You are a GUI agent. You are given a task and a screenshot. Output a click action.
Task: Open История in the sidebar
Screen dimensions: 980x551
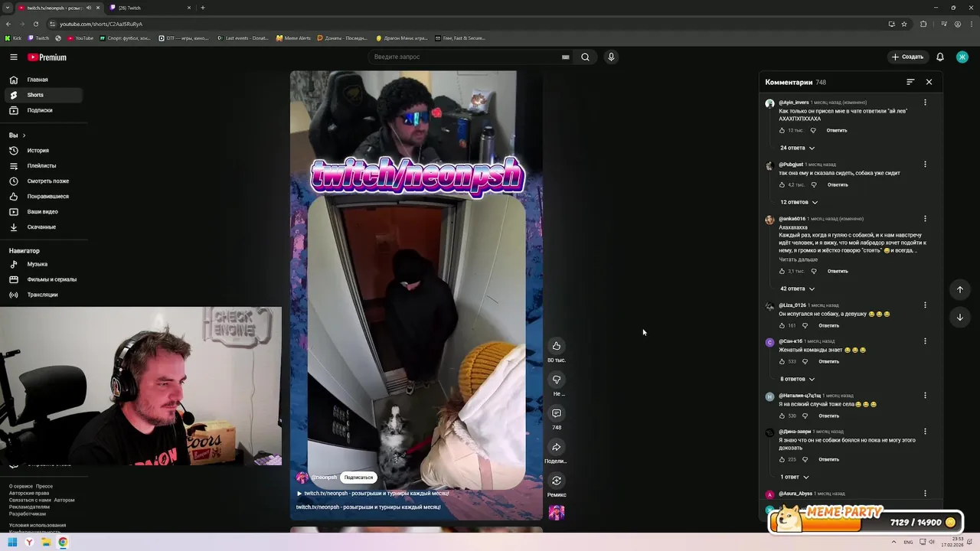coord(43,151)
